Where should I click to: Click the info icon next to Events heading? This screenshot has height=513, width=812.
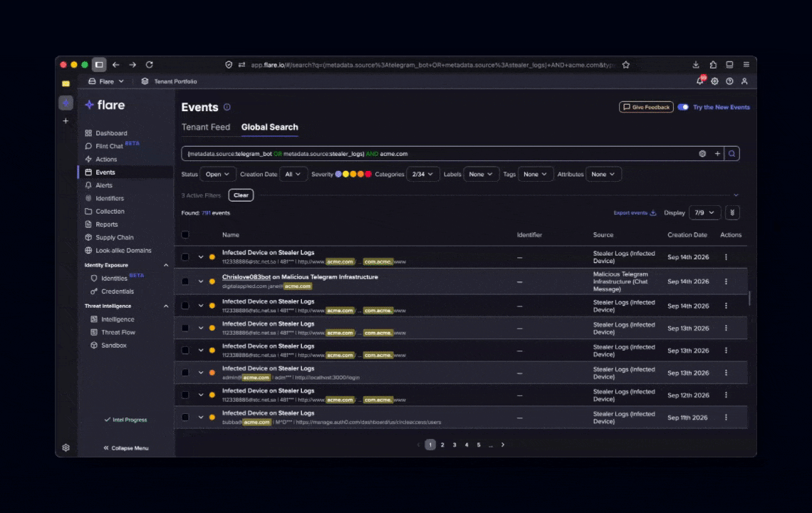point(227,108)
